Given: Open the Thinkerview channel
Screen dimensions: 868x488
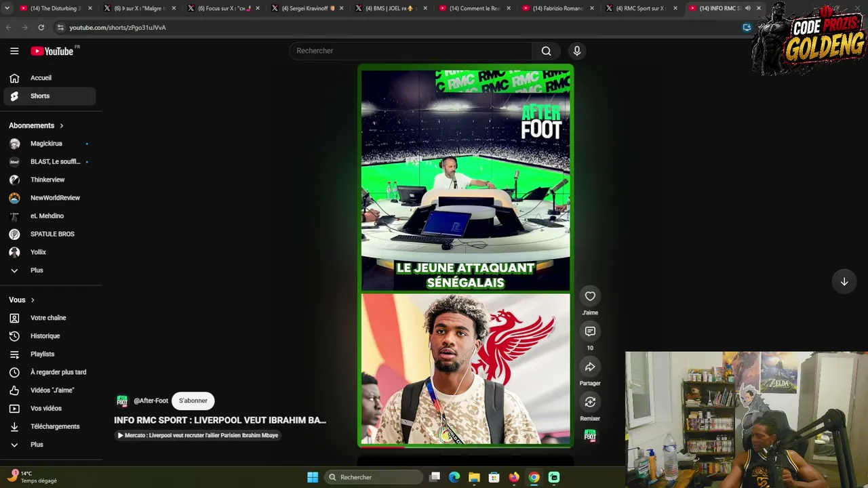Looking at the screenshot, I should (50, 180).
